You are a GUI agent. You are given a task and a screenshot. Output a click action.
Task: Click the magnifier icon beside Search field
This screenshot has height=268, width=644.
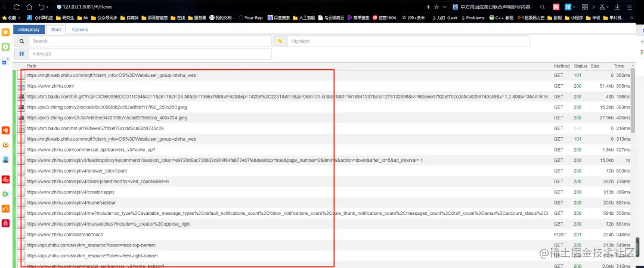pyautogui.click(x=22, y=41)
